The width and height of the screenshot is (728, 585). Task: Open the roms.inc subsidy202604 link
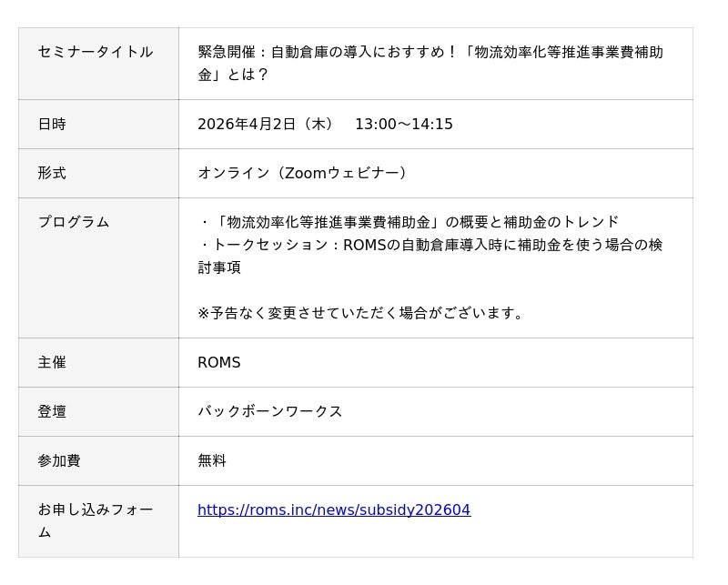click(x=333, y=509)
